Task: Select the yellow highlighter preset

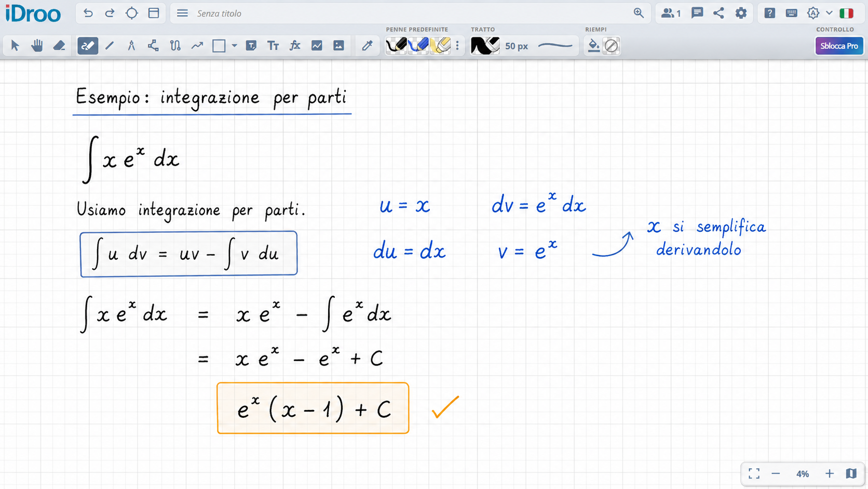Action: coord(440,46)
